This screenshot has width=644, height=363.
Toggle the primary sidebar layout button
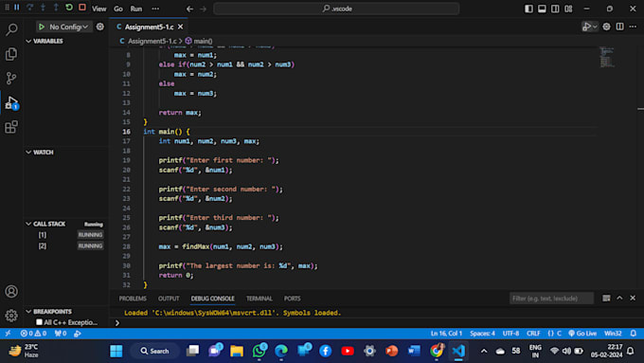[528, 9]
